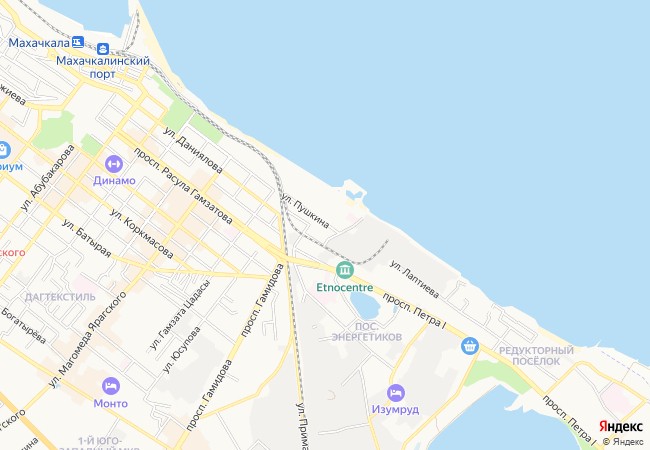Select the РЕДУКТОРНЫЙ ПОСЁЛОК district label

point(536,356)
